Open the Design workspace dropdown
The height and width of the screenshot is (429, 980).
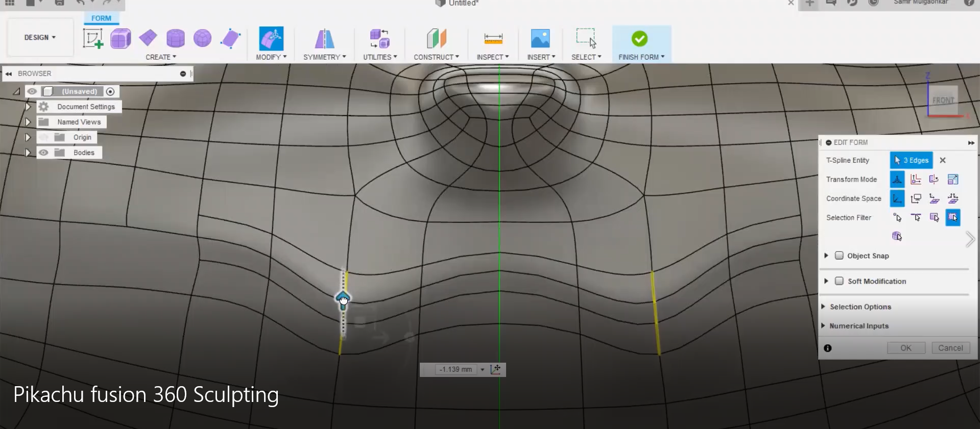click(40, 37)
